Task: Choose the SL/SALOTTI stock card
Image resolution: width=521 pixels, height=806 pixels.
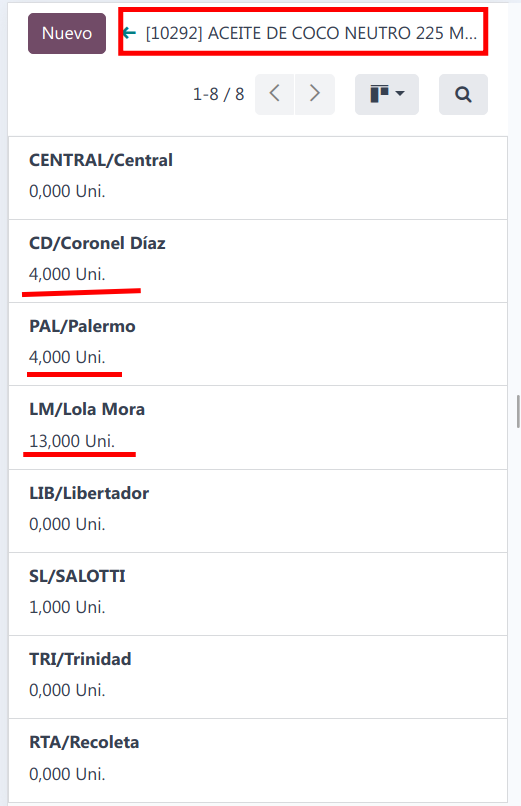Action: (x=258, y=594)
